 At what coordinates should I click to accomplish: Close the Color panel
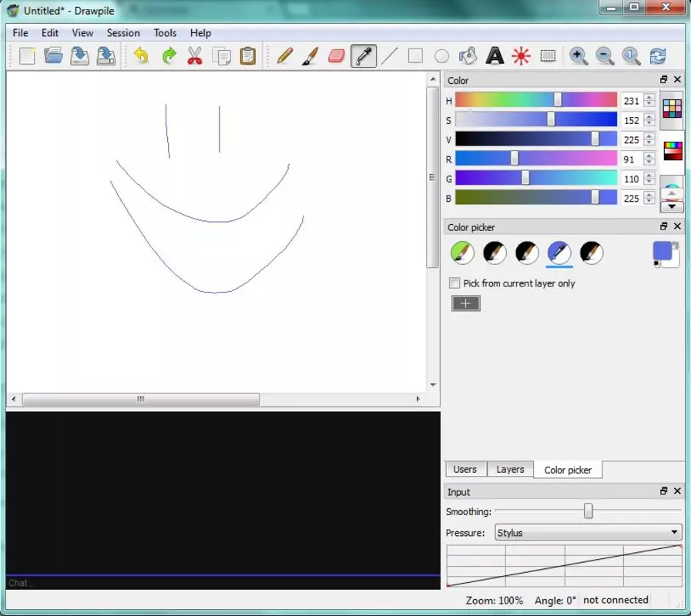tap(677, 79)
